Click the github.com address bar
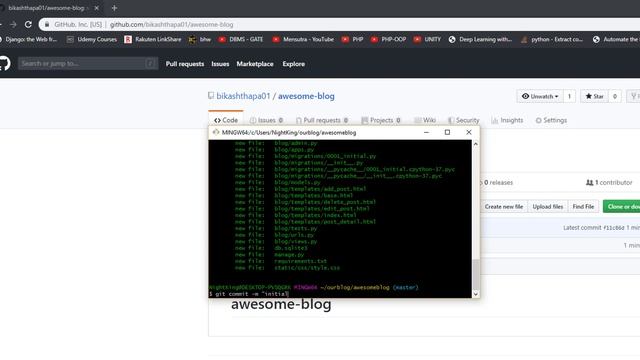Screen dimensions: 640x360 (x=339, y=24)
